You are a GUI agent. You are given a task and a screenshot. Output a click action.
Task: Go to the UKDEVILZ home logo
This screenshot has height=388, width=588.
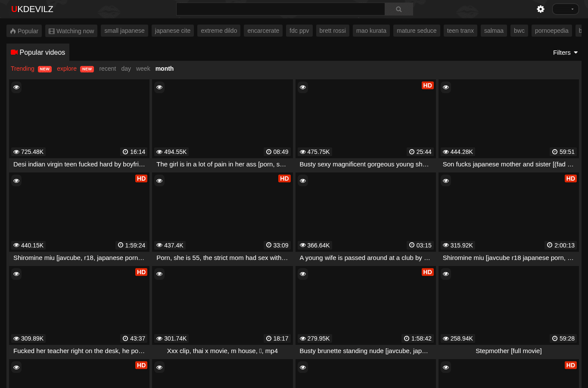(x=32, y=9)
